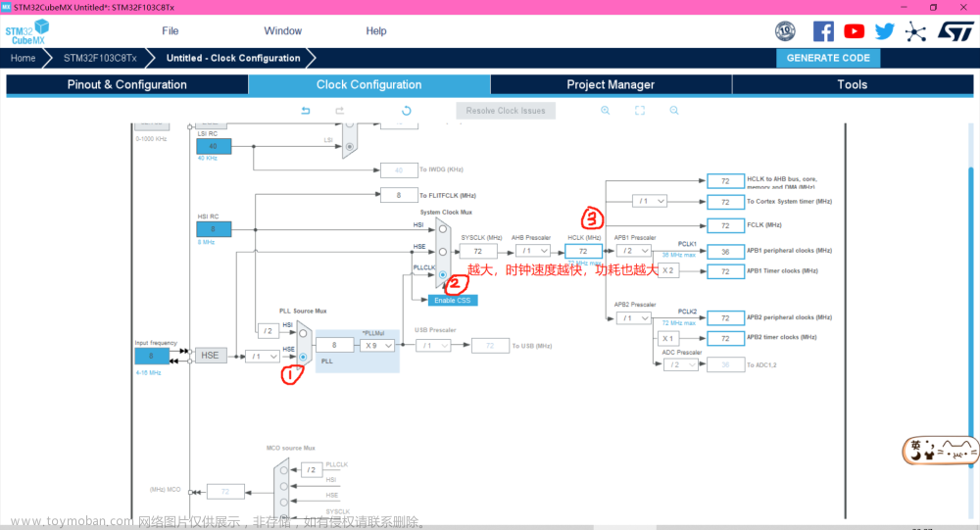Viewport: 980px width, 530px height.
Task: Switch to Tools tab
Action: pos(853,85)
